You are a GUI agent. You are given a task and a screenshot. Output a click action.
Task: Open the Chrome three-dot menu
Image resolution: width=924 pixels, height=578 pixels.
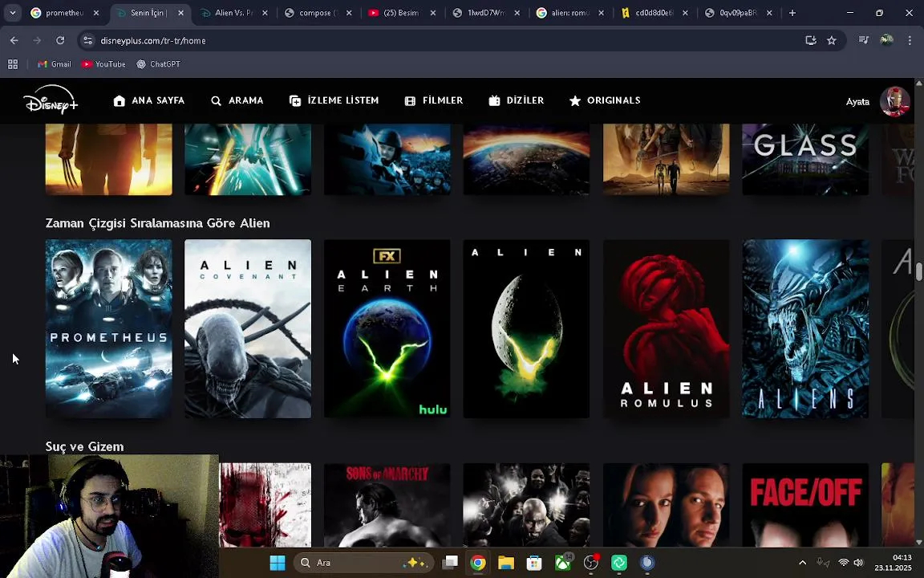pos(910,41)
